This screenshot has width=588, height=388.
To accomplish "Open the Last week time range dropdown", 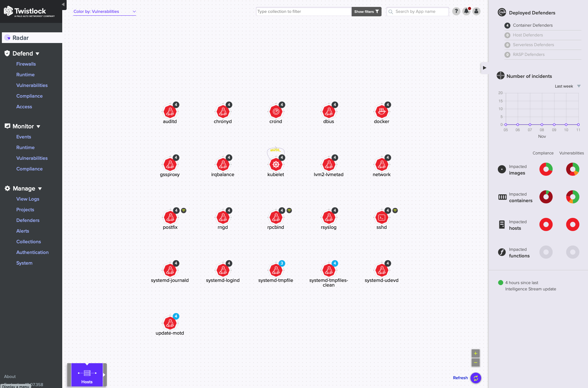I will (567, 86).
